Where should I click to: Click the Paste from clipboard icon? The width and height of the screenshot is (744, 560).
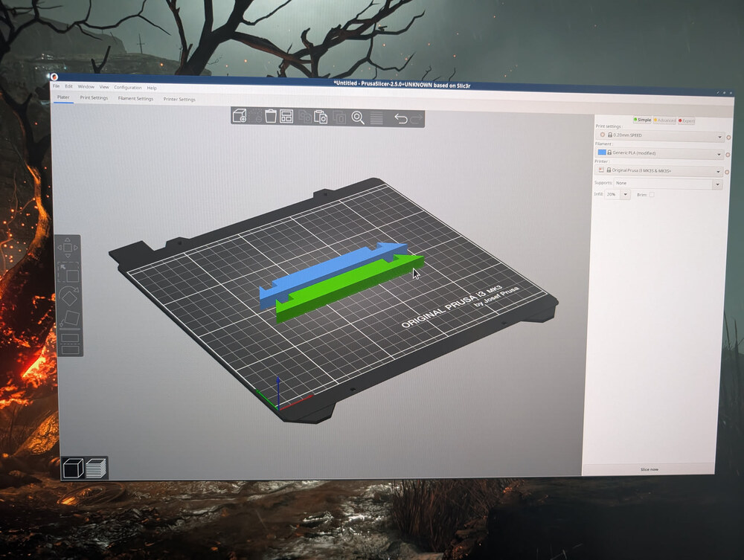(x=321, y=117)
